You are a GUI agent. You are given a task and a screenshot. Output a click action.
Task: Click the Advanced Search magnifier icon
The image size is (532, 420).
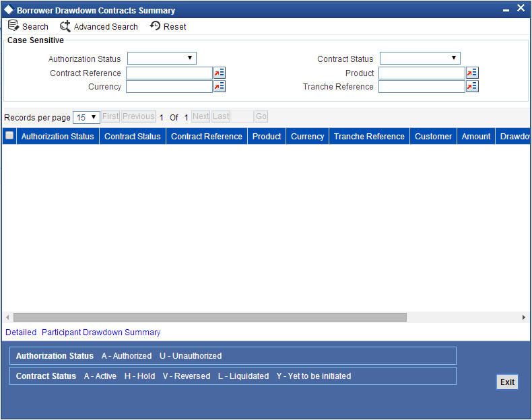point(65,26)
